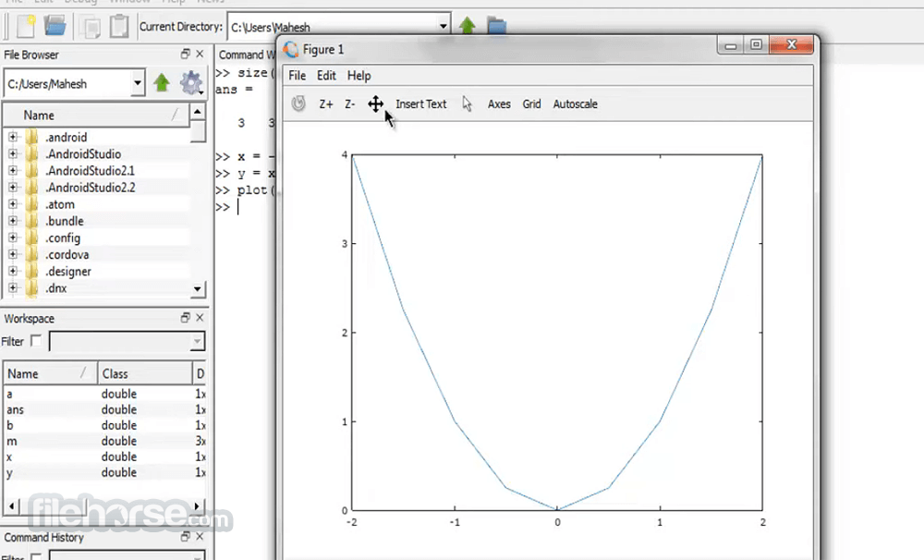The width and height of the screenshot is (924, 560).
Task: Expand the .designer folder node
Action: [x=12, y=271]
